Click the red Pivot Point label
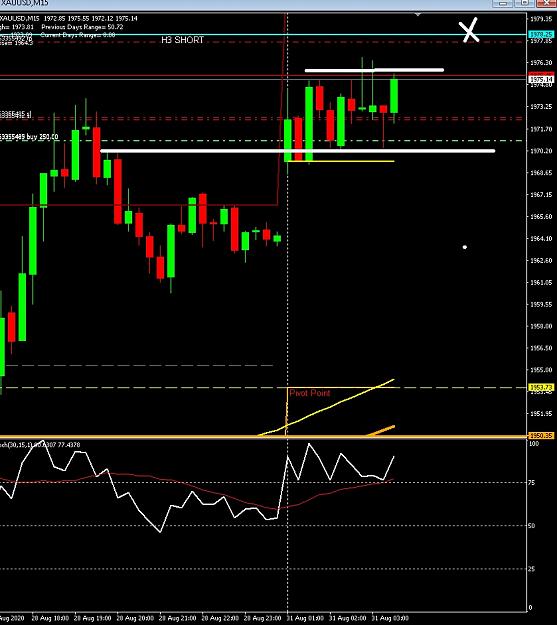This screenshot has height=625, width=557. point(310,393)
